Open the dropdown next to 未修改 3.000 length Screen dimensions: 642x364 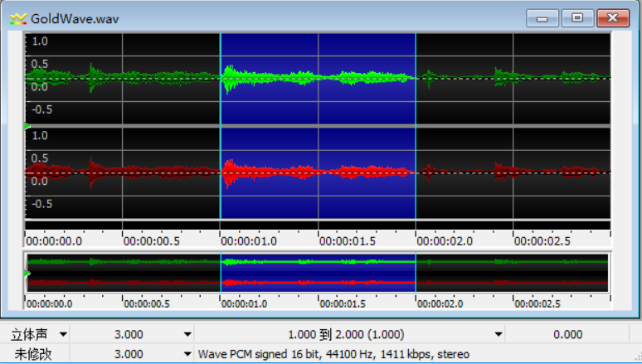click(187, 354)
